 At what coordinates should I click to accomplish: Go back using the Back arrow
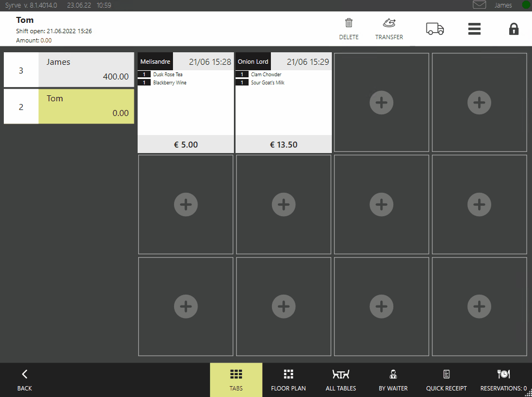point(24,380)
